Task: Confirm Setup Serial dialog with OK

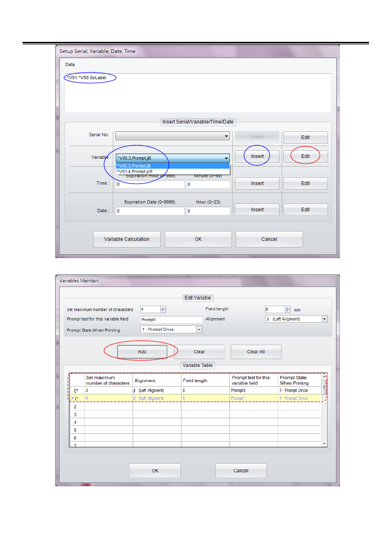Action: point(198,239)
